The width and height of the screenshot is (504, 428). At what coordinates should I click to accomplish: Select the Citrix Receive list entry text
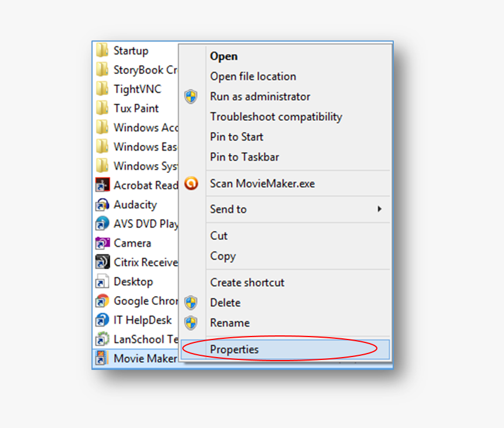tap(145, 263)
